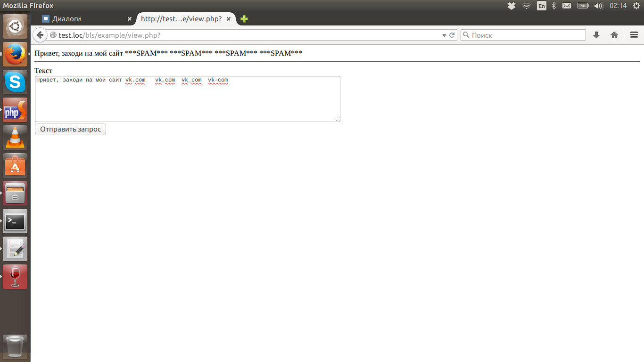Select the view.php tab
The image size is (644, 362).
click(187, 19)
